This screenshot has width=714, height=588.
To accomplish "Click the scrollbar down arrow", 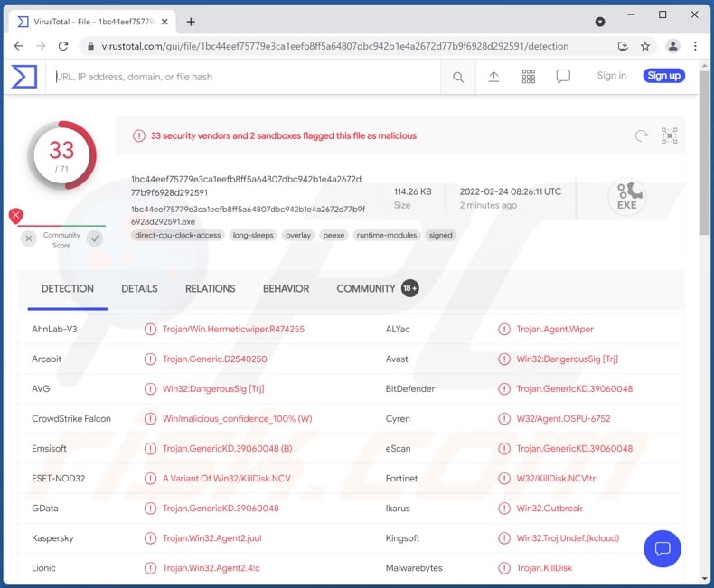I will pos(704,579).
